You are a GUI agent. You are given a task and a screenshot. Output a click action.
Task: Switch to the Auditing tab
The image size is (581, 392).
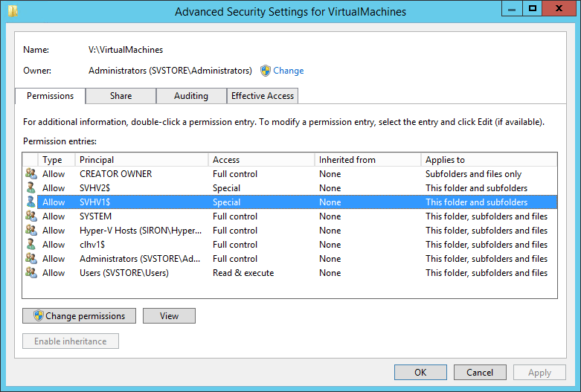click(191, 96)
